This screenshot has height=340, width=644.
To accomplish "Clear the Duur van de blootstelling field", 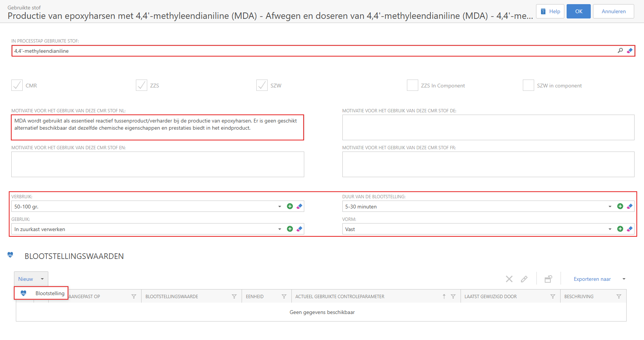I will (x=629, y=206).
